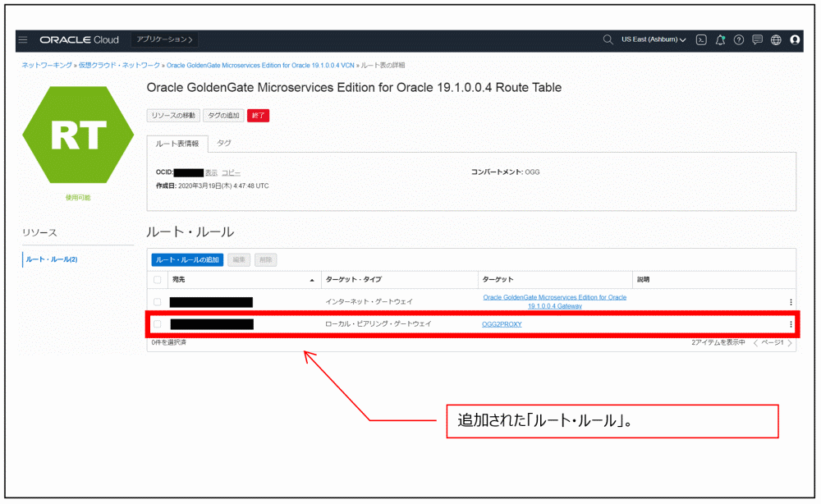Open the language globe icon
Image resolution: width=821 pixels, height=504 pixels.
click(x=776, y=39)
